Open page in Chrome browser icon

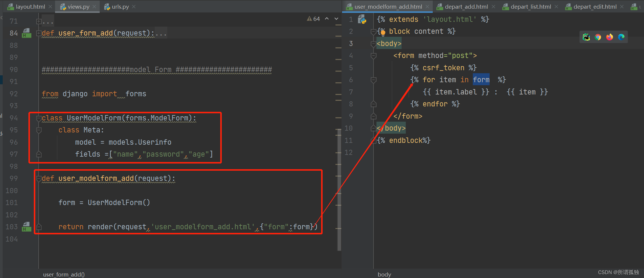click(x=598, y=37)
